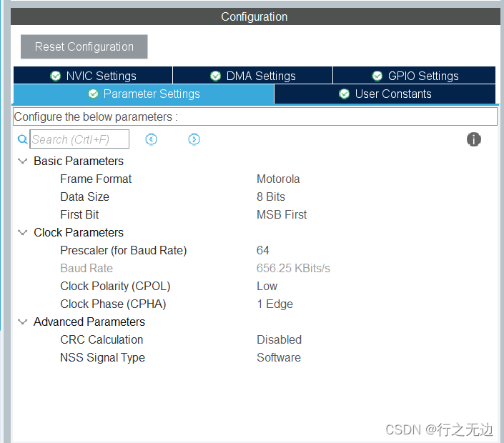Click the Configuration header title
Viewport: 504px width, 443px height.
coord(255,16)
